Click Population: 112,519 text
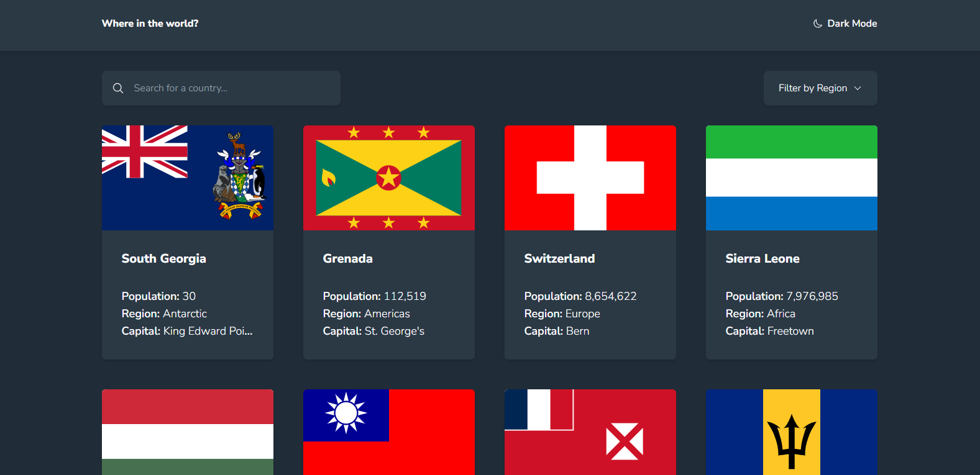The width and height of the screenshot is (980, 475). 375,296
